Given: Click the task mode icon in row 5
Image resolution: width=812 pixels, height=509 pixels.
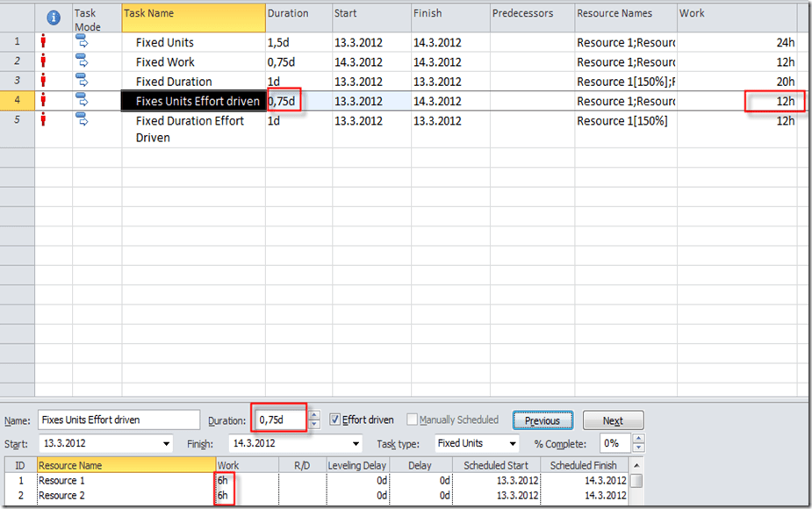Looking at the screenshot, I should 83,118.
